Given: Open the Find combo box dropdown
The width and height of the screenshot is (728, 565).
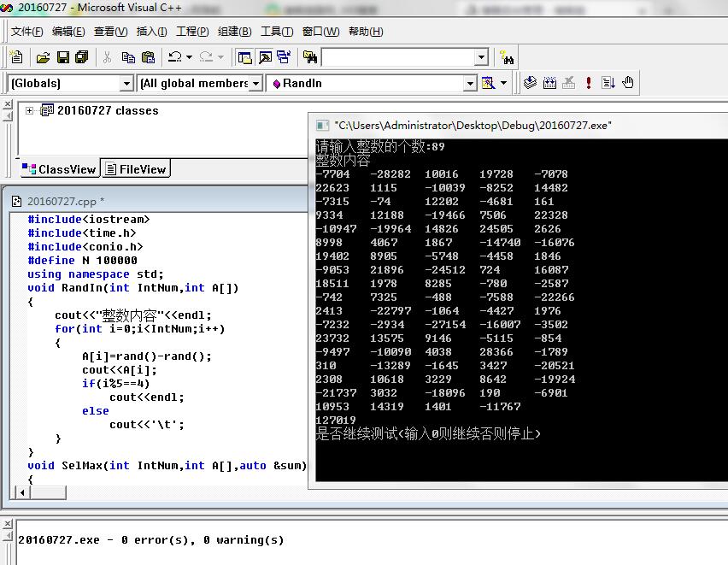Looking at the screenshot, I should 481,57.
